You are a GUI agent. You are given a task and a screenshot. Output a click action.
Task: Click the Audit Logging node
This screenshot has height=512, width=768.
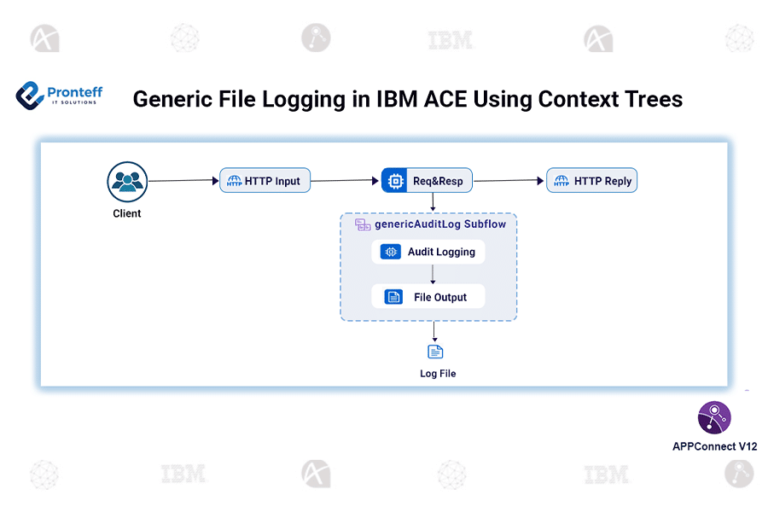click(428, 252)
